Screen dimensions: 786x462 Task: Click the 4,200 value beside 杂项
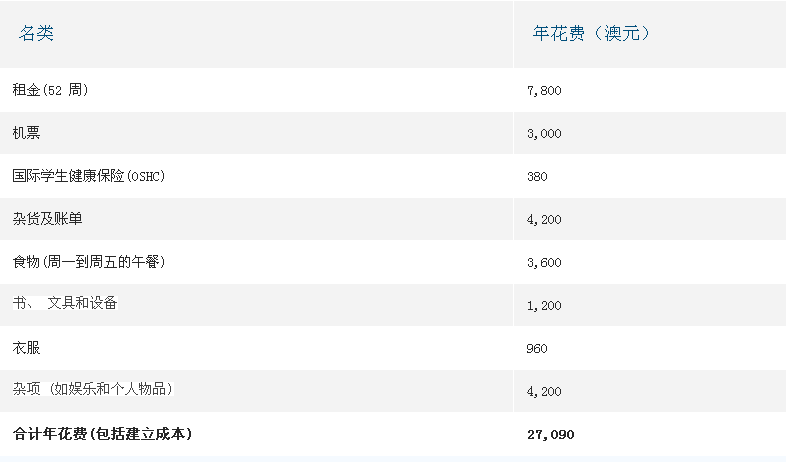(x=544, y=392)
